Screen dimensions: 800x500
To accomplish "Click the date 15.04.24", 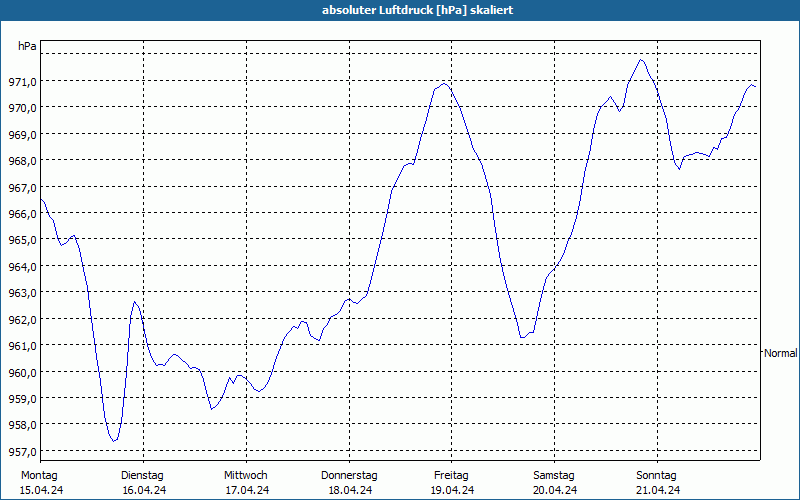I will tap(41, 490).
